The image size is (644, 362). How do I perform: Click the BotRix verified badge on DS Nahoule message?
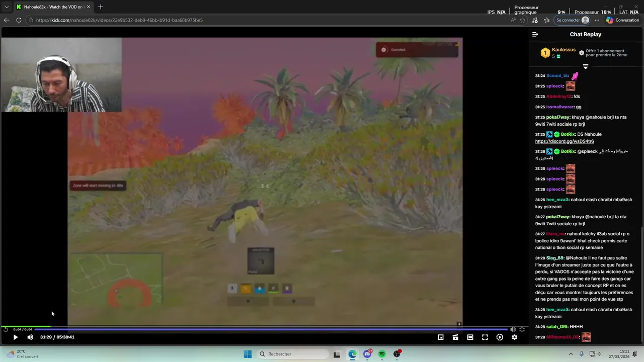pyautogui.click(x=557, y=134)
